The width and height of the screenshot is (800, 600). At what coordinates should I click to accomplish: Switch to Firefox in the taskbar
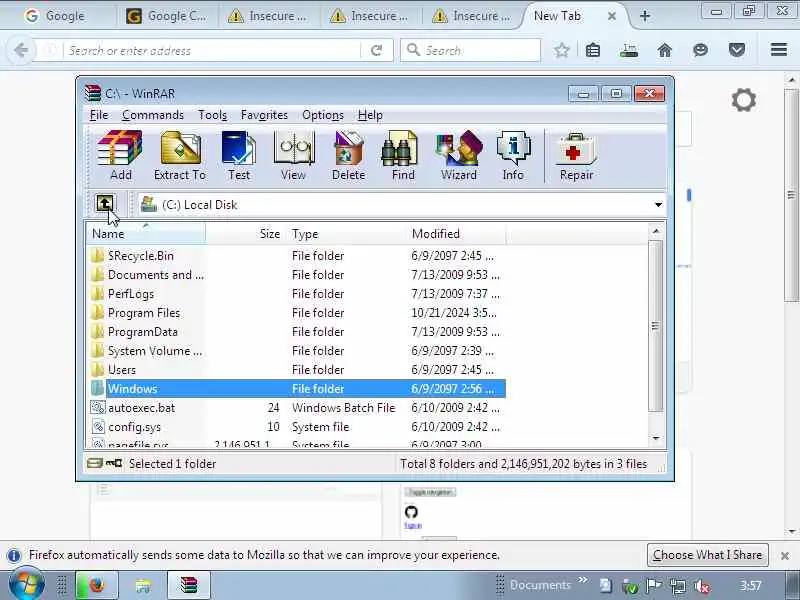click(96, 585)
